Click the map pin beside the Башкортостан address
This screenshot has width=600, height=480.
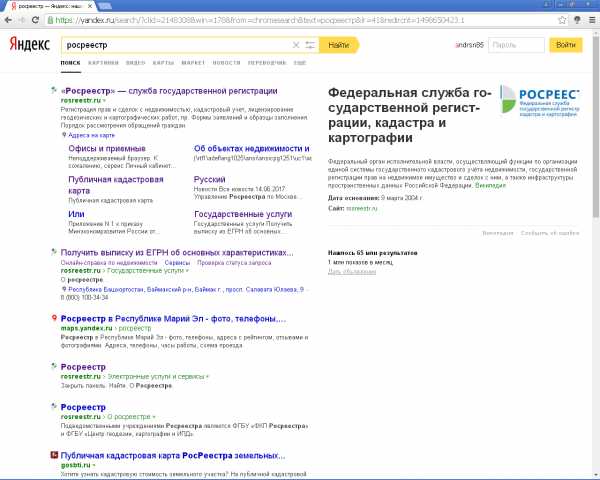[64, 289]
